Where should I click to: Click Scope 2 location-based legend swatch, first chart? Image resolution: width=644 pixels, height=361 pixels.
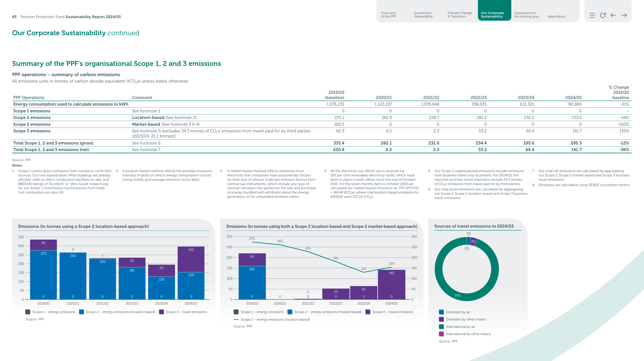pyautogui.click(x=81, y=312)
